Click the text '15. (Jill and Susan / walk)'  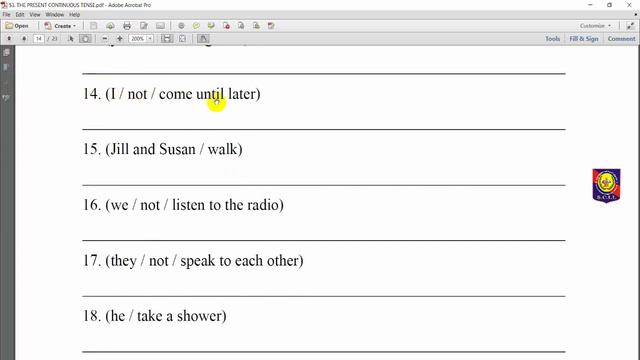coord(163,149)
